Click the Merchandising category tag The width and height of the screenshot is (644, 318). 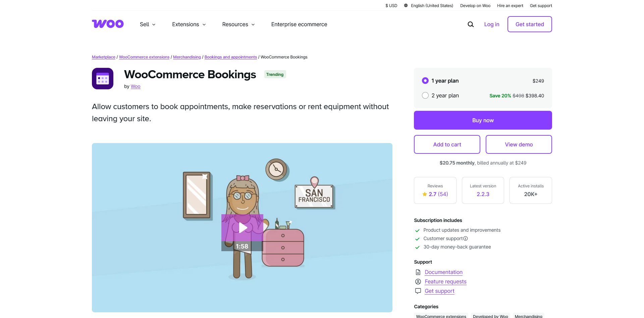(x=528, y=316)
